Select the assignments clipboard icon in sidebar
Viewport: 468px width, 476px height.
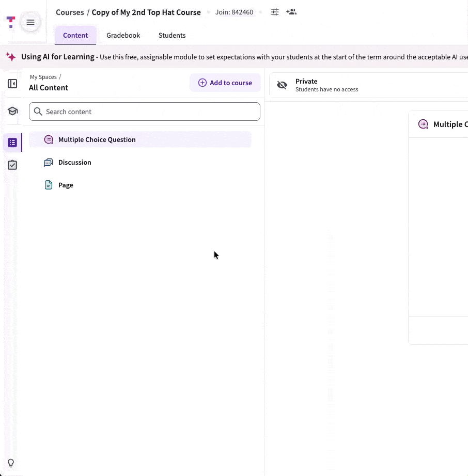pyautogui.click(x=12, y=164)
